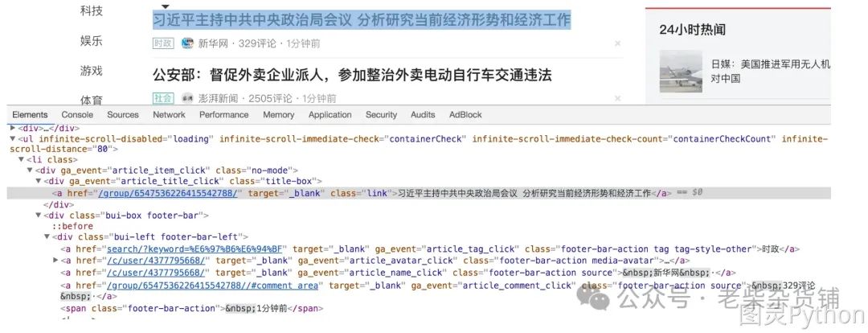Select the span footer-bar-action 1分钟前 row
This screenshot has width=868, height=333.
click(x=192, y=308)
